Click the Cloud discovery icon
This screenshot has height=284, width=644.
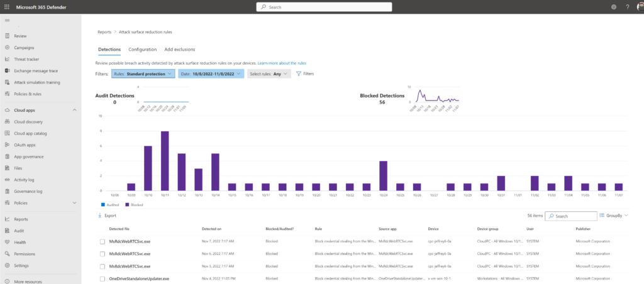tap(7, 122)
